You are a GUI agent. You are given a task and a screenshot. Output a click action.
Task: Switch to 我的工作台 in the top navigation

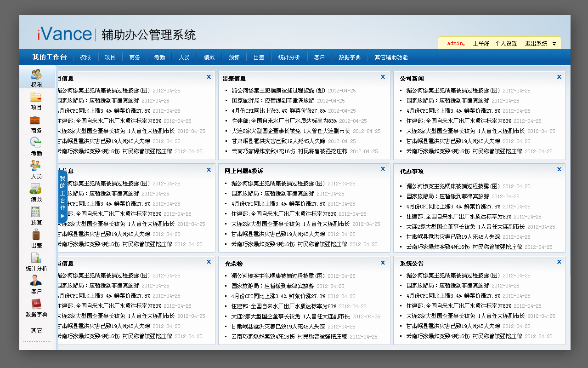[x=50, y=57]
